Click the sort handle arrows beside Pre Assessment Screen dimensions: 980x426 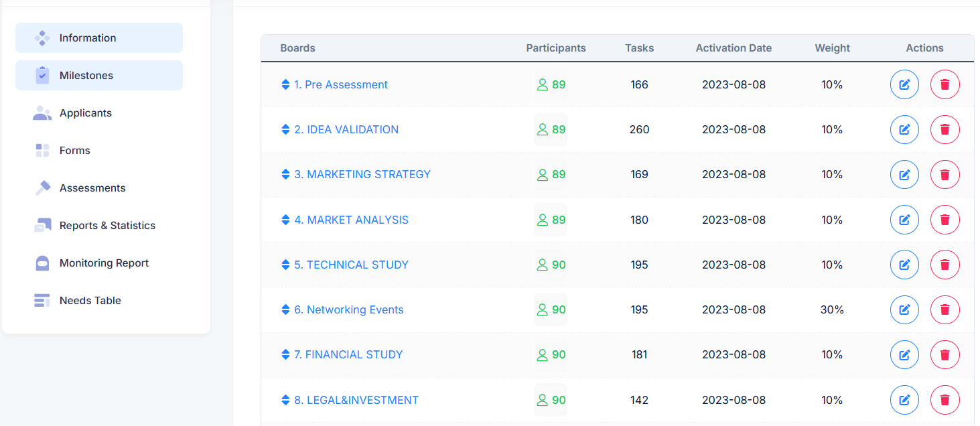[286, 84]
